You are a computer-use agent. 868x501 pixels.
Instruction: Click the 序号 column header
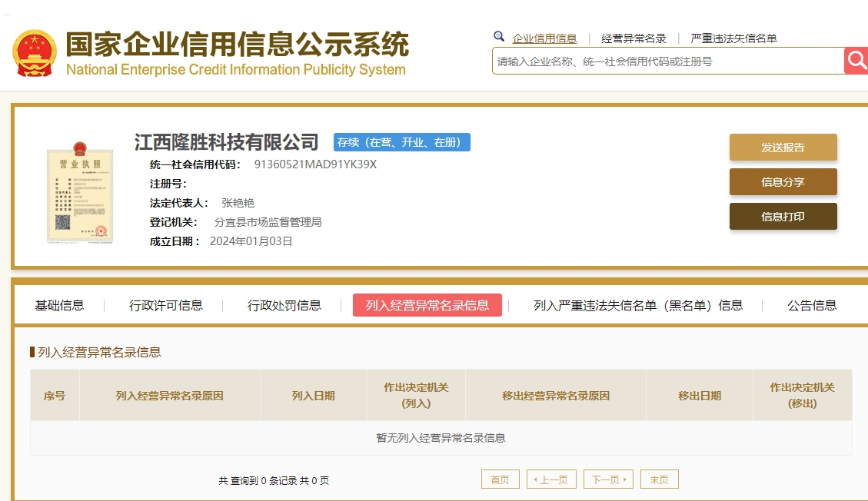pos(55,396)
